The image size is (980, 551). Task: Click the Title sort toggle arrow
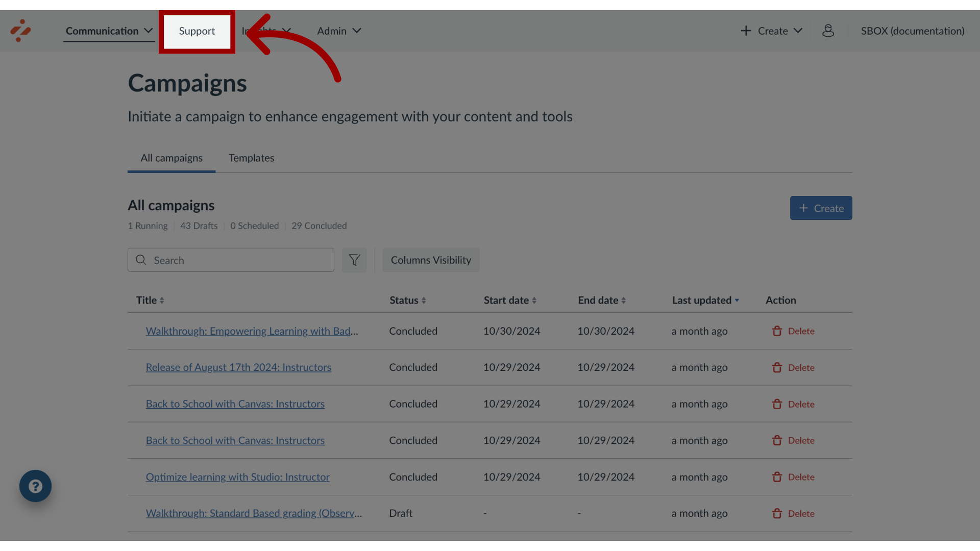click(x=162, y=300)
